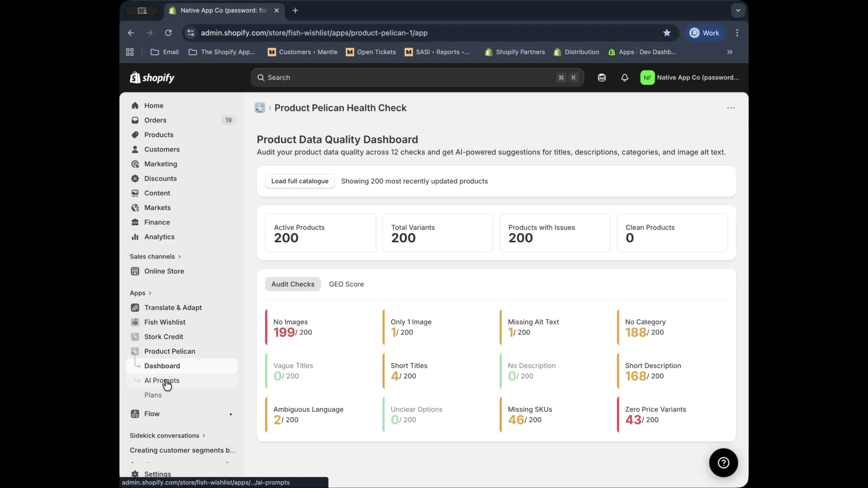This screenshot has height=488, width=868.
Task: Open the help question mark button
Action: pyautogui.click(x=723, y=463)
